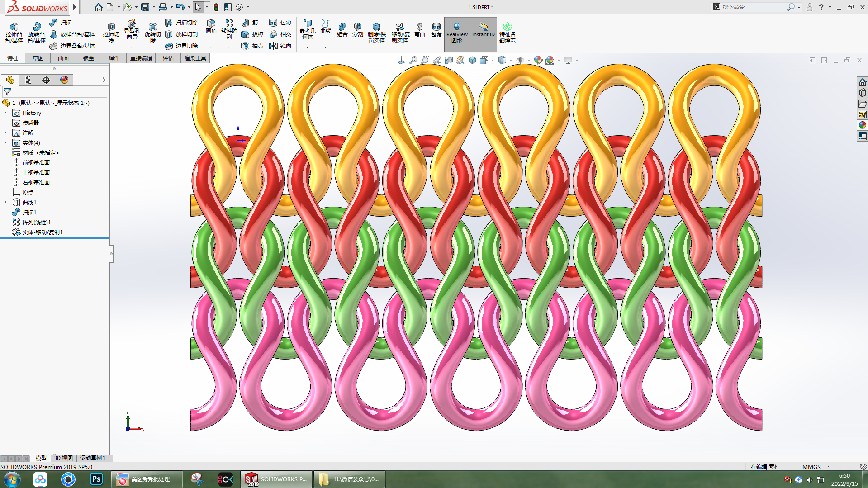Select the Revolved Cut tool (旋转切除)

click(x=153, y=33)
